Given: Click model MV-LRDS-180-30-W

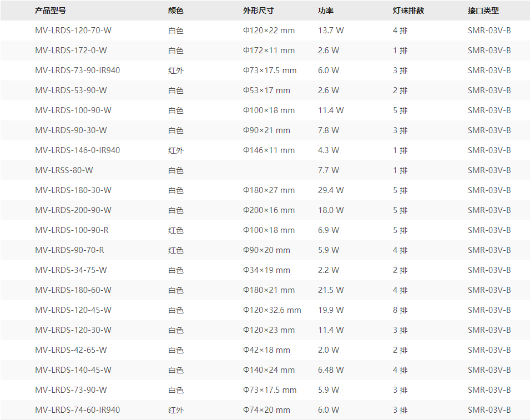Looking at the screenshot, I should [73, 190].
